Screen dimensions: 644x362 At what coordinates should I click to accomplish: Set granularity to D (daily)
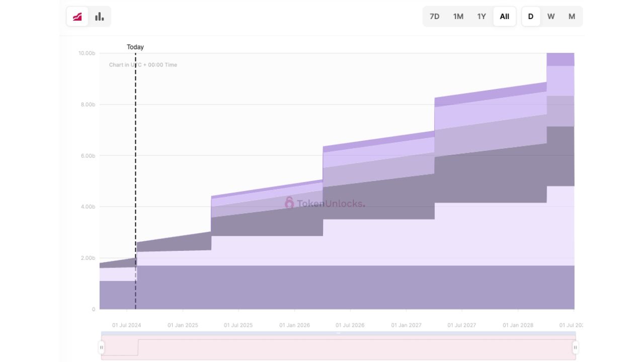point(531,17)
